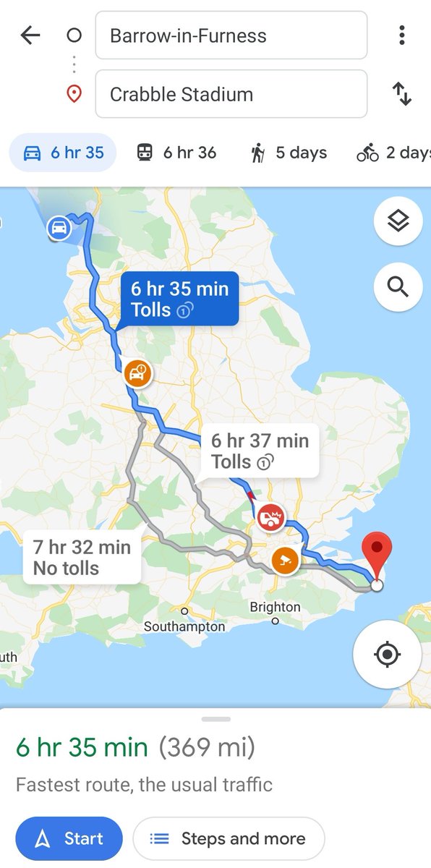The height and width of the screenshot is (868, 431).
Task: Edit the Crabble Stadium destination field
Action: pyautogui.click(x=231, y=94)
